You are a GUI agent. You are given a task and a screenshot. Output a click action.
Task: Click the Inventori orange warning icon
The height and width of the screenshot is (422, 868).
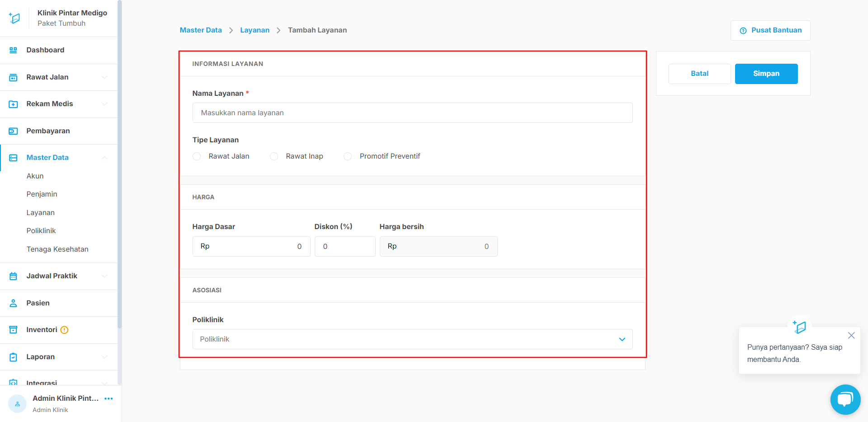point(64,330)
